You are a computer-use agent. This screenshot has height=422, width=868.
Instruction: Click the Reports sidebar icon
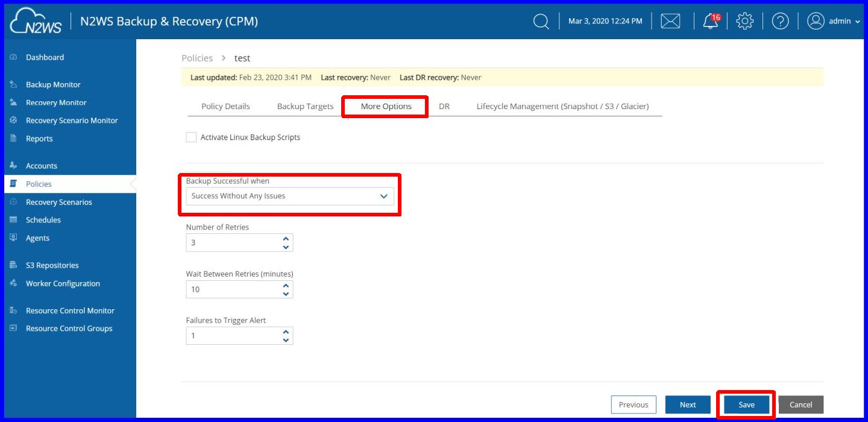pyautogui.click(x=13, y=139)
